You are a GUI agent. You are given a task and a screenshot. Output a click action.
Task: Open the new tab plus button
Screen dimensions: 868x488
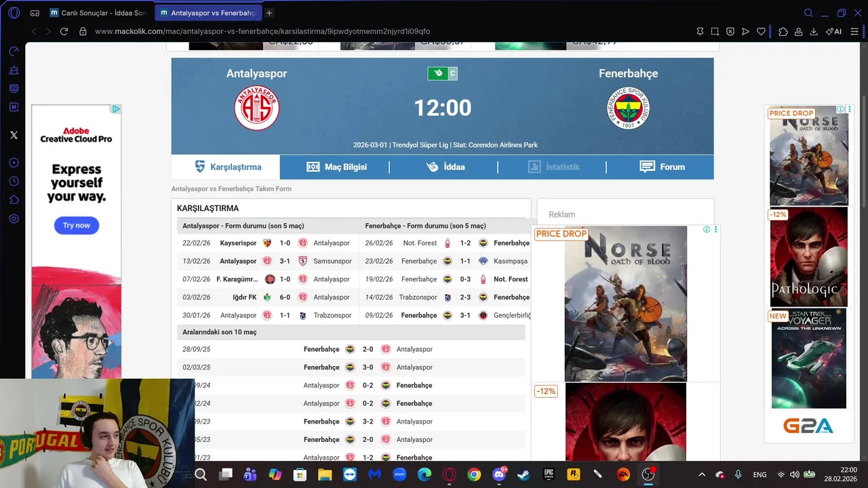[269, 13]
